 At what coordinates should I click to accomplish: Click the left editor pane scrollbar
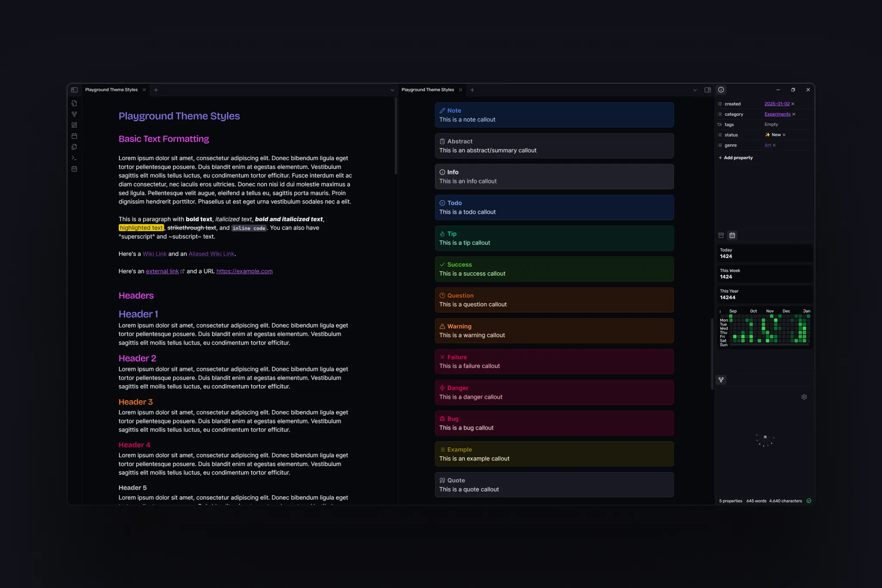pyautogui.click(x=396, y=136)
